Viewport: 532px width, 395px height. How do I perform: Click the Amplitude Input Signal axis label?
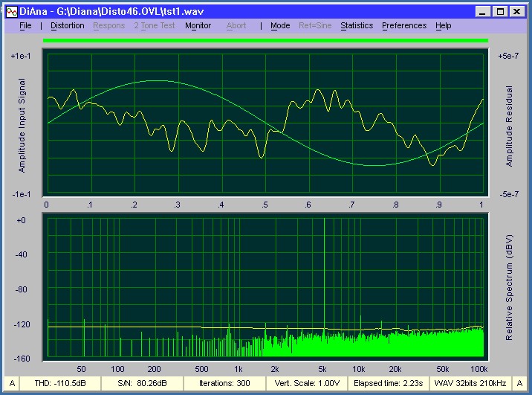[22, 125]
